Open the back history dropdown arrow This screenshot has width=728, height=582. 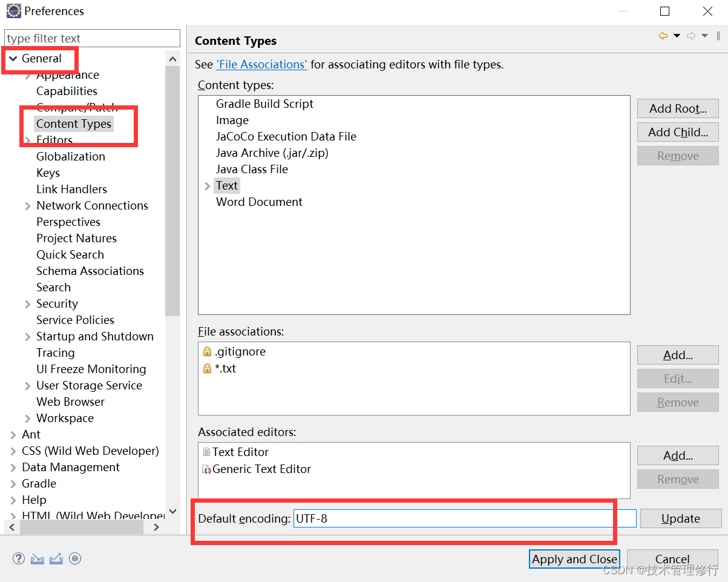click(677, 36)
